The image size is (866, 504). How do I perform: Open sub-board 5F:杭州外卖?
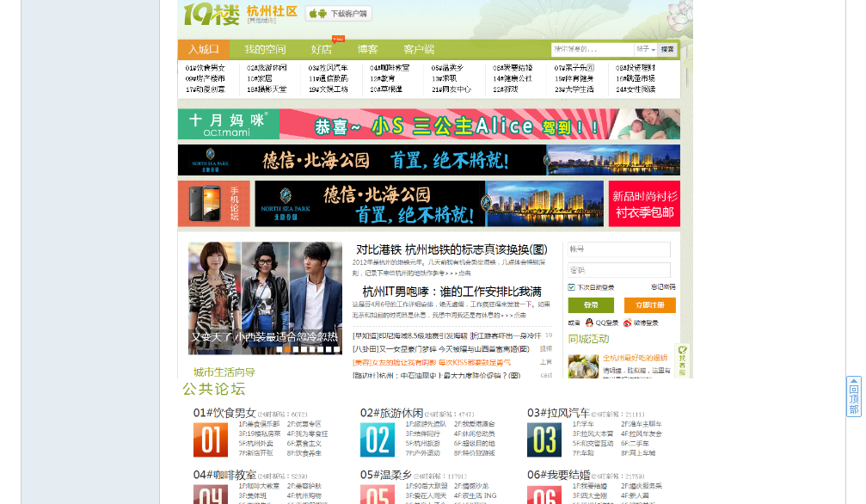tap(255, 443)
